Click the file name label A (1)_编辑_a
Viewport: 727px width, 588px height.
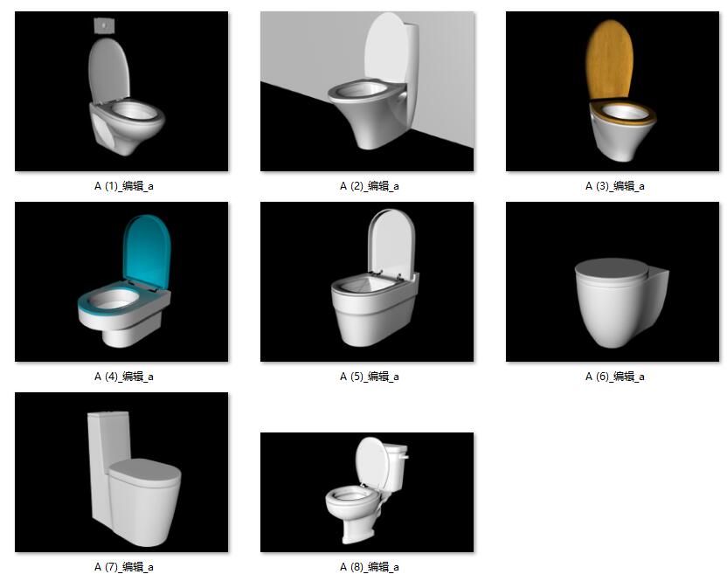point(124,186)
